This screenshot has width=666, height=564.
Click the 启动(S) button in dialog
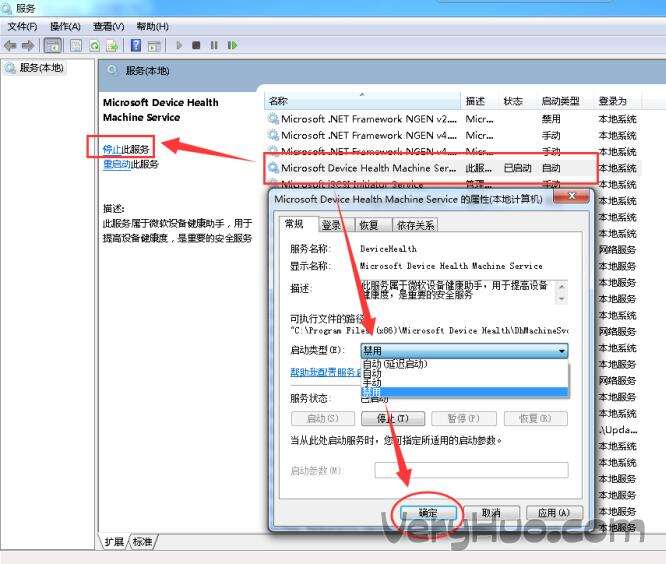coord(323,418)
